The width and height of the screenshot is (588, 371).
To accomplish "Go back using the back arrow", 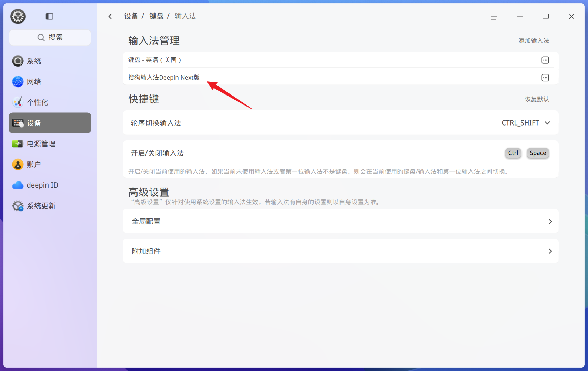I will (110, 16).
